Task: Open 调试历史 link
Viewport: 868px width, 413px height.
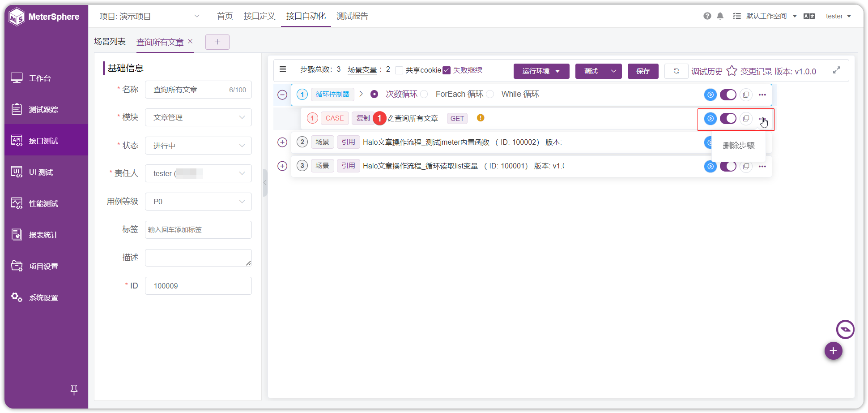Action: coord(707,71)
